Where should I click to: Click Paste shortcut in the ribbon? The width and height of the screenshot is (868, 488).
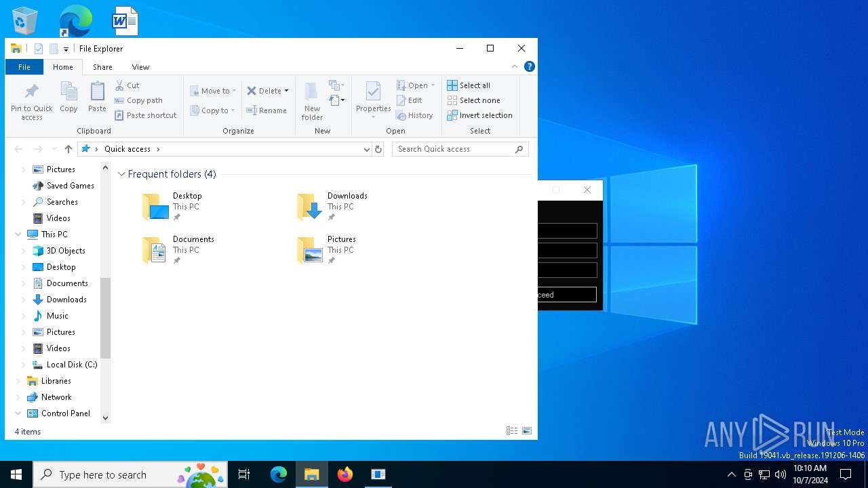point(145,115)
